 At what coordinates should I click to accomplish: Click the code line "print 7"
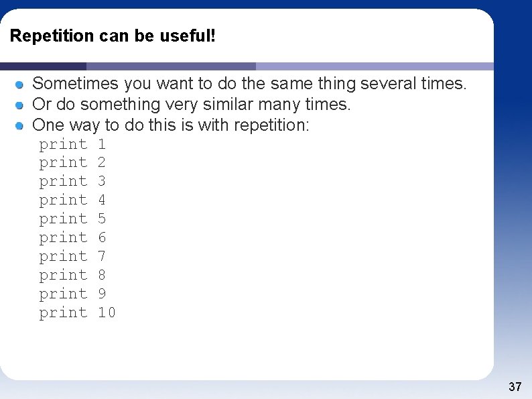72,257
